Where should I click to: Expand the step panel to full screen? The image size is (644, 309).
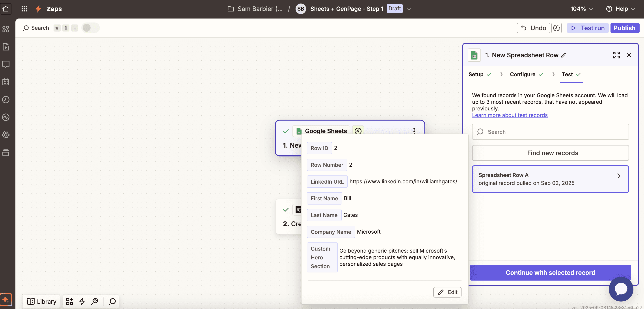(x=616, y=55)
